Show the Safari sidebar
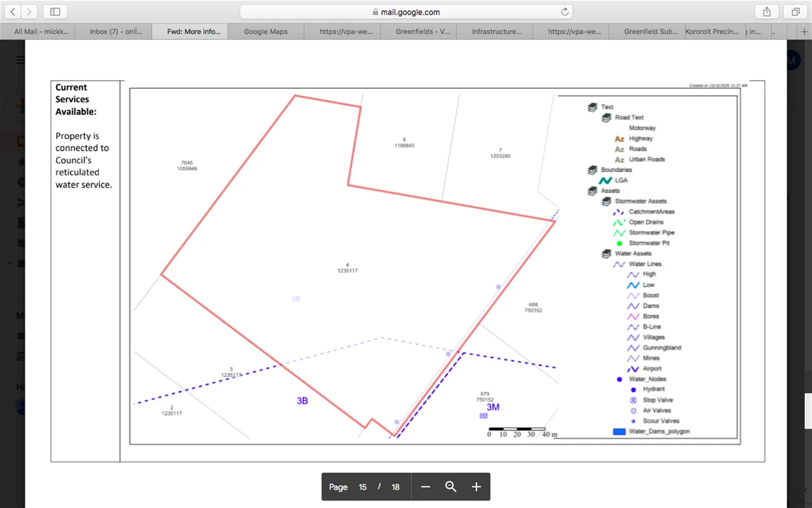 [x=55, y=11]
